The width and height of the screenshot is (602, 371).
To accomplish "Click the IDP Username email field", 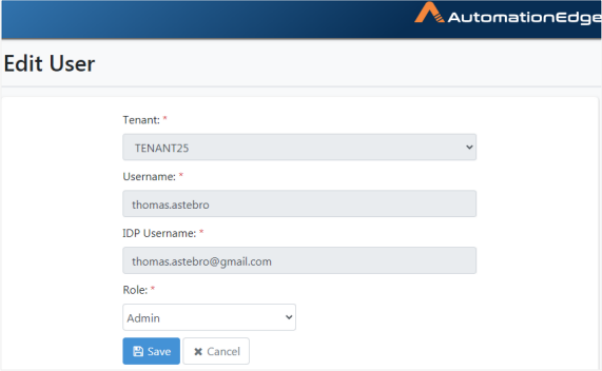I will coord(299,260).
